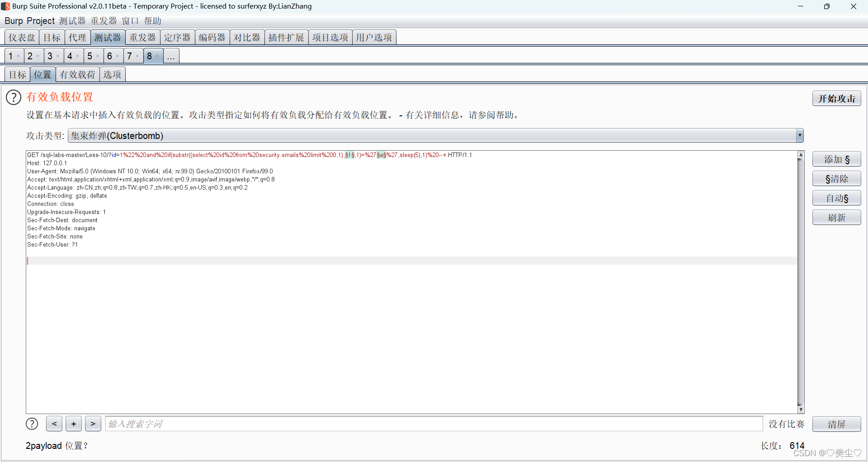Viewport: 868px width, 462px height.
Task: Click the Host: 127.0.0.1 header line
Action: 47,163
